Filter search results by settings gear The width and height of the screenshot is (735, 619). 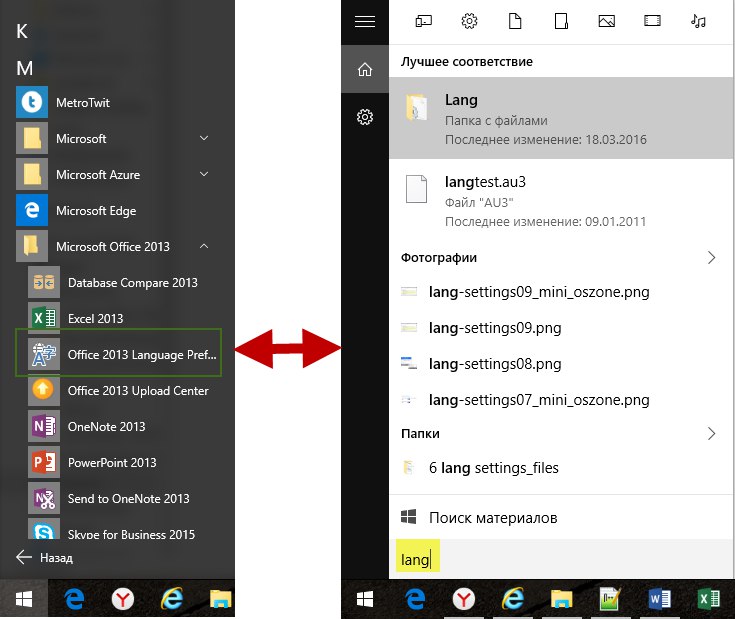click(x=469, y=21)
